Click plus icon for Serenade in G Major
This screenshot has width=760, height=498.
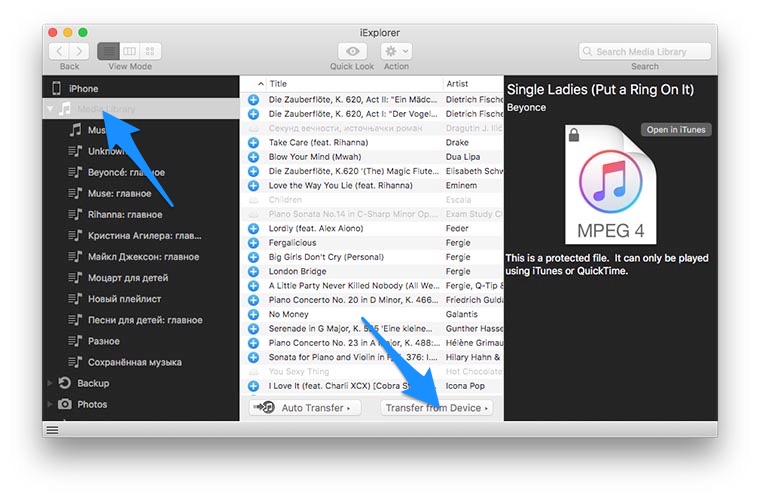point(253,328)
